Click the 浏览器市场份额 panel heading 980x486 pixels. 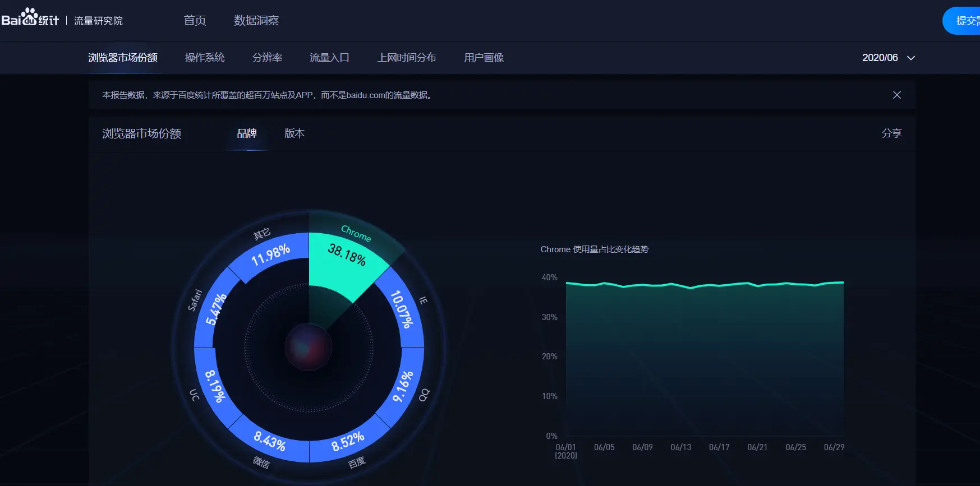click(x=141, y=133)
